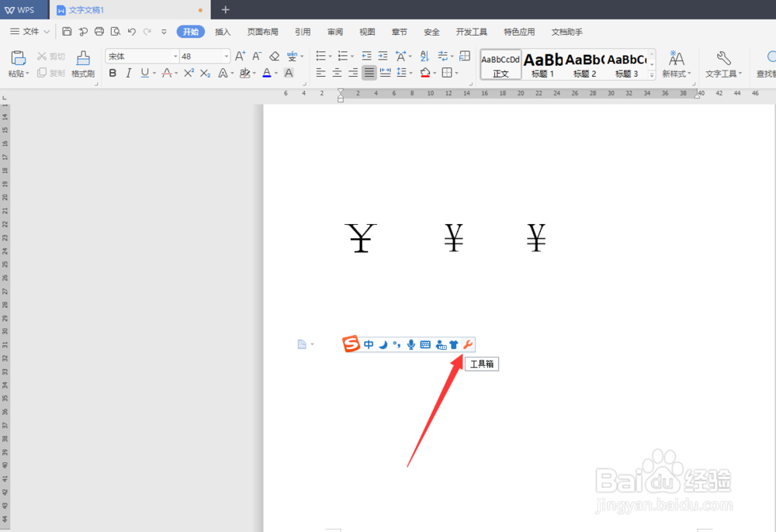The height and width of the screenshot is (532, 776).
Task: Click the sort A-Z icon
Action: [424, 56]
